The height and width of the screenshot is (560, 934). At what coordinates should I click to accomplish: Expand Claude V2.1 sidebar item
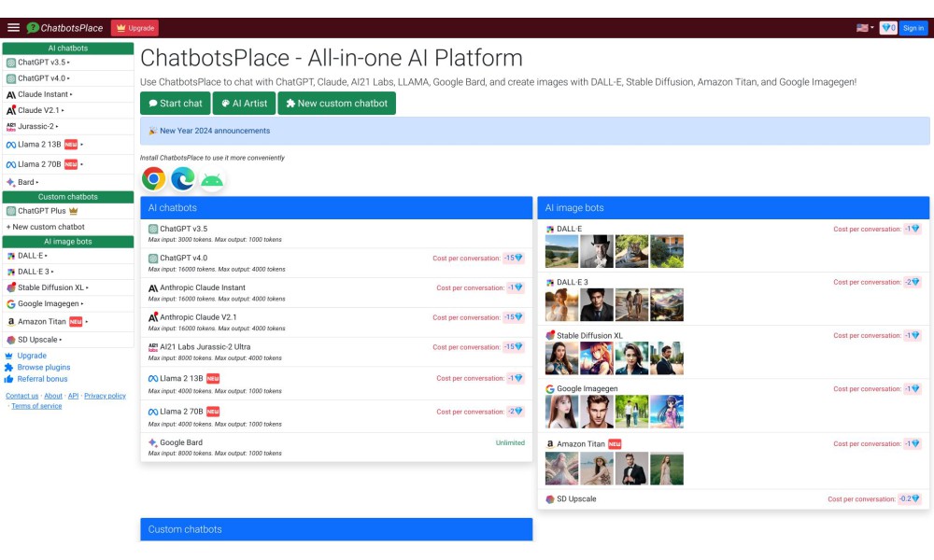[x=68, y=111]
